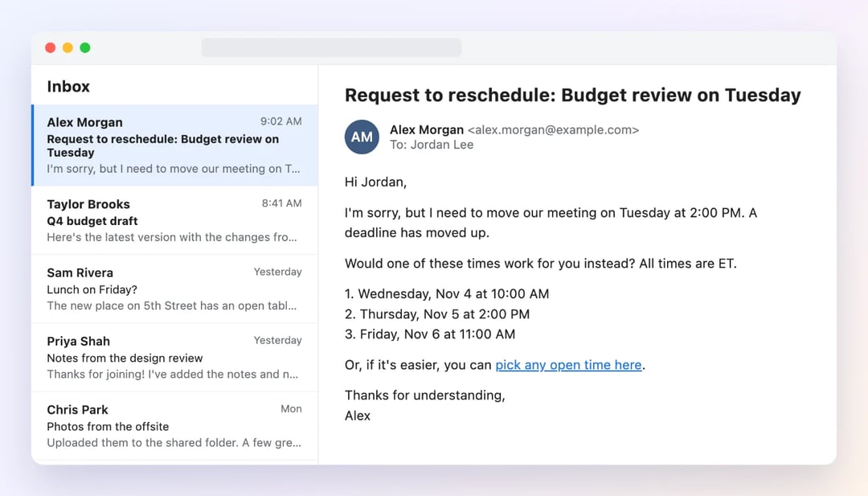
Task: Open Sam Rivera's Lunch on Friday email
Action: (175, 289)
